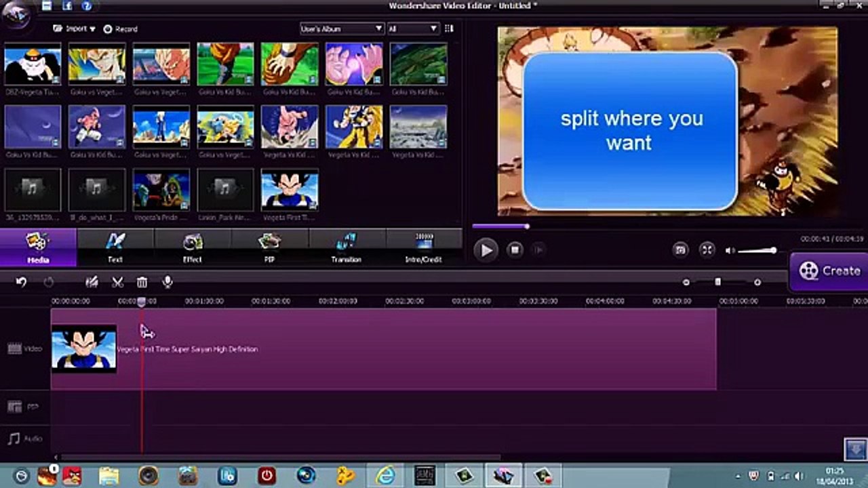Screen dimensions: 868x488
Task: Click the timeline horizontal scrollbar
Action: point(279,457)
